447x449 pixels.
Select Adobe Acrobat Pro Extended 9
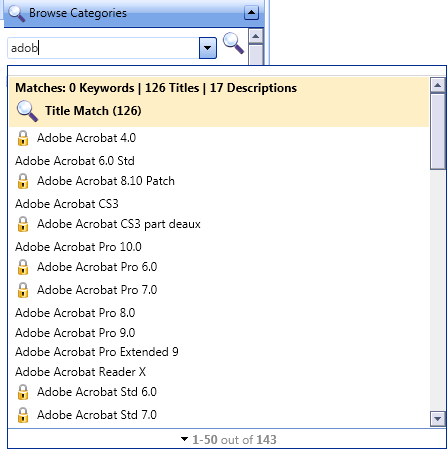97,352
